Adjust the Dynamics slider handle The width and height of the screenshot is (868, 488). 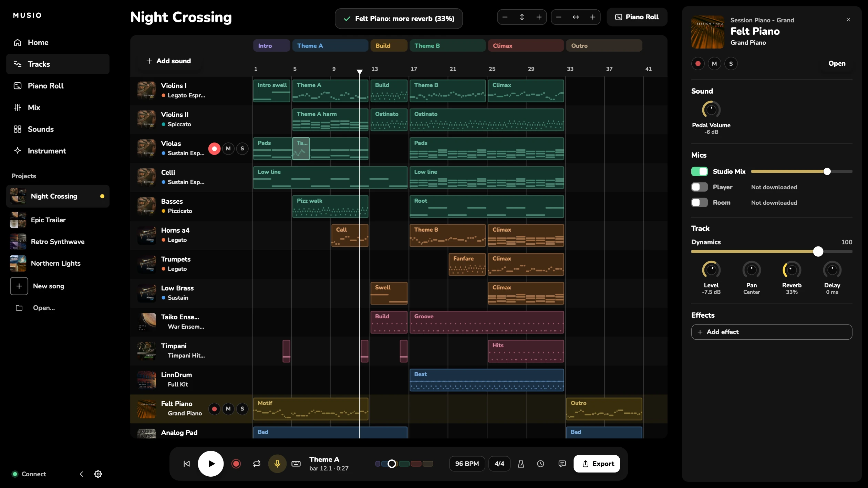818,252
